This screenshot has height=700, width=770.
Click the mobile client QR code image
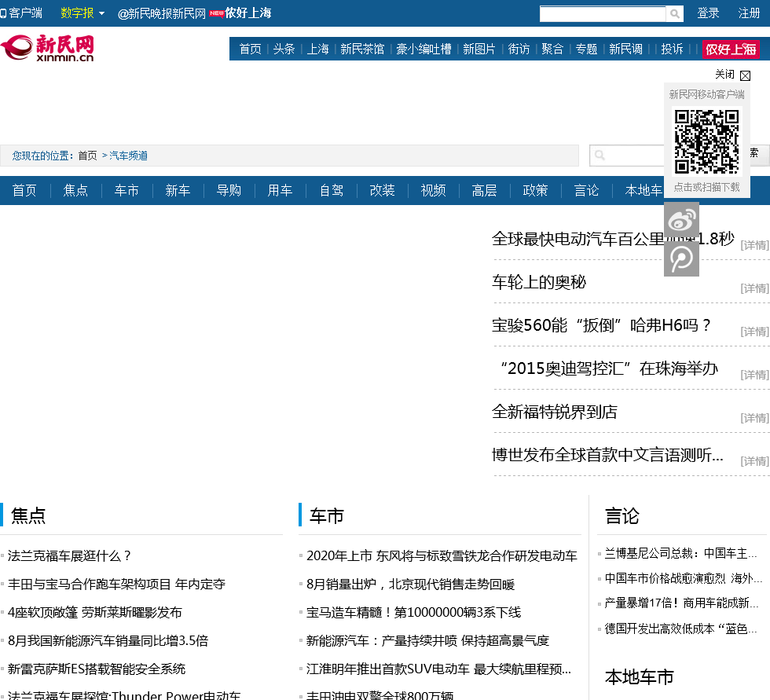click(x=706, y=142)
